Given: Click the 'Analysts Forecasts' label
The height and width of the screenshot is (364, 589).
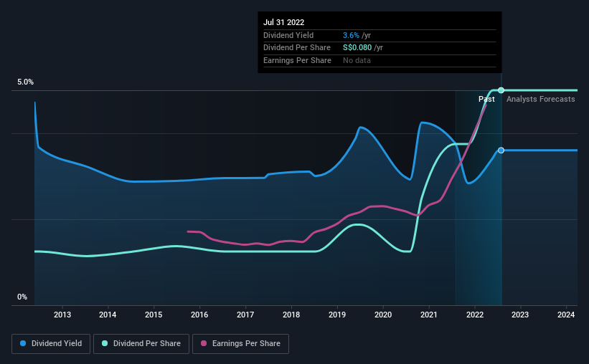Looking at the screenshot, I should [x=540, y=99].
